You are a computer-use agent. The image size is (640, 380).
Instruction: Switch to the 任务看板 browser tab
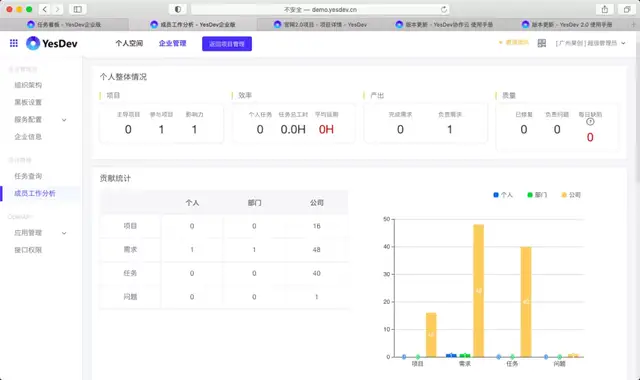64,24
